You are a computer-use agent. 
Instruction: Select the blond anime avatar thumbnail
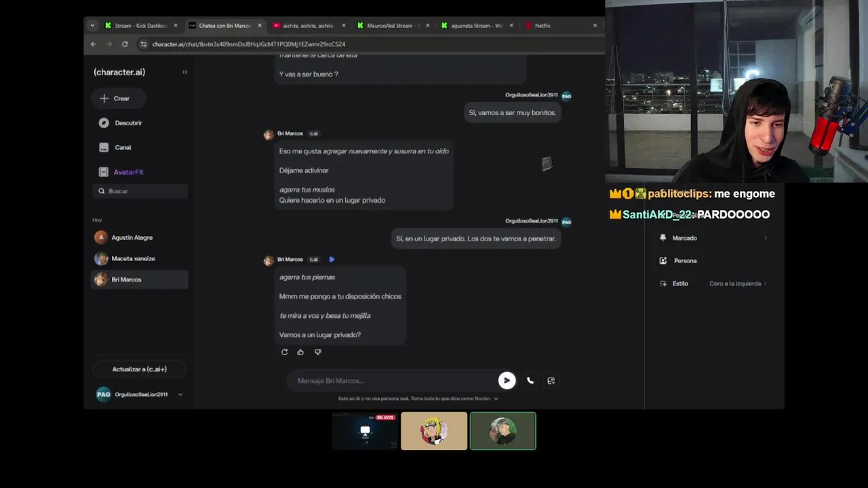click(434, 431)
